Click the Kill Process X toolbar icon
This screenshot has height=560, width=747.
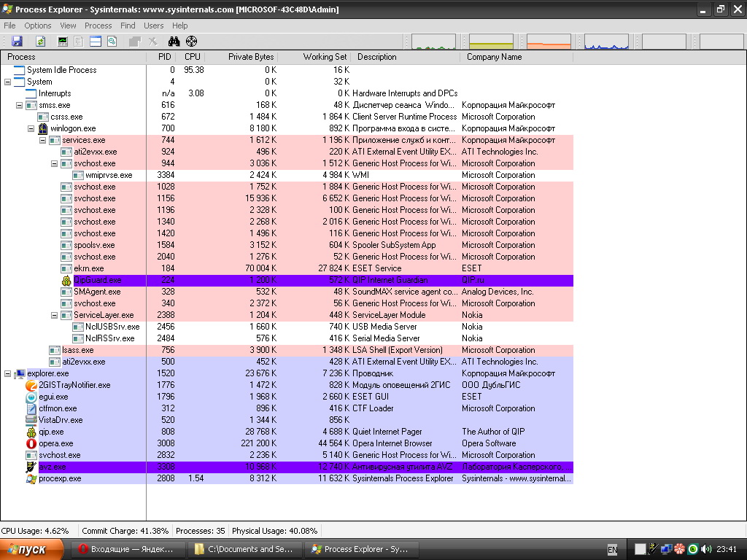tap(152, 42)
